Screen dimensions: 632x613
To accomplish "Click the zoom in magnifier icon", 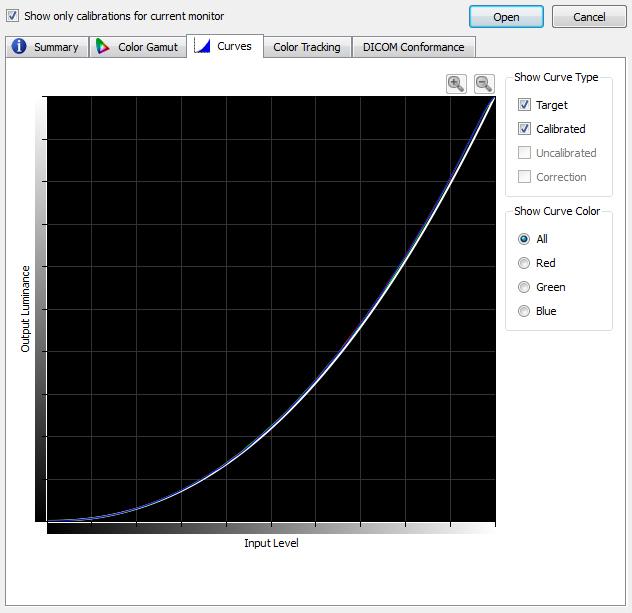I will [x=456, y=84].
